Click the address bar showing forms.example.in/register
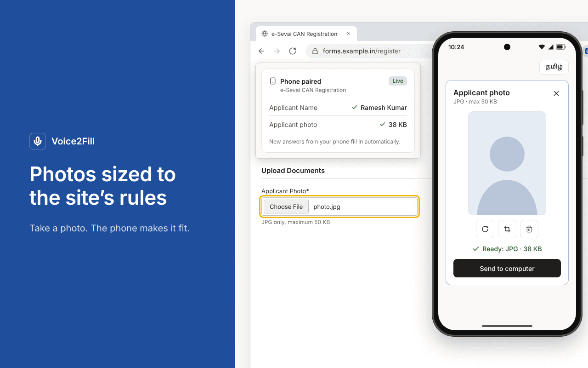 [x=368, y=51]
